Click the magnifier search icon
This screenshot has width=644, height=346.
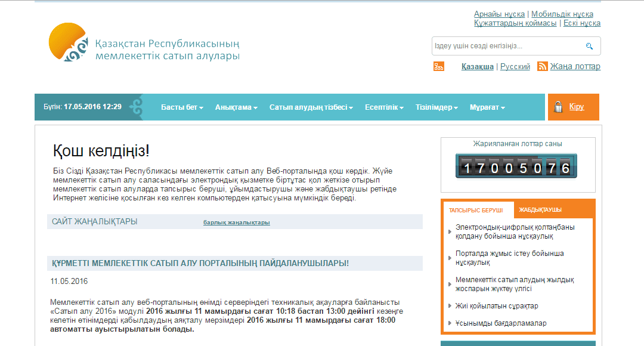(x=589, y=46)
